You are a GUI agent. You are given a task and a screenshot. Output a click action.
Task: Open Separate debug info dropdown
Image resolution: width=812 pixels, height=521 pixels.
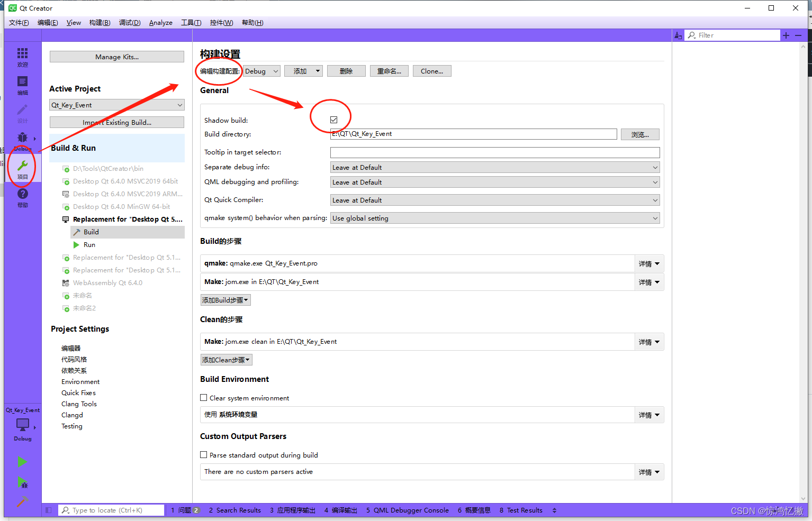pos(495,168)
